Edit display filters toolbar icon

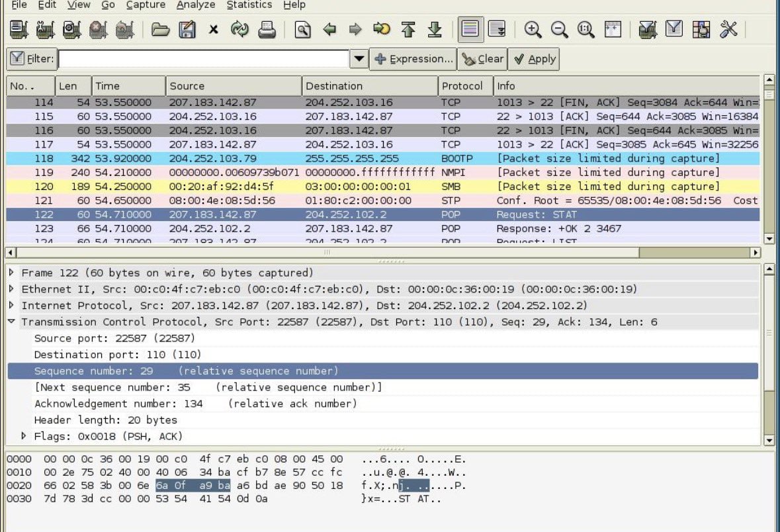(674, 29)
